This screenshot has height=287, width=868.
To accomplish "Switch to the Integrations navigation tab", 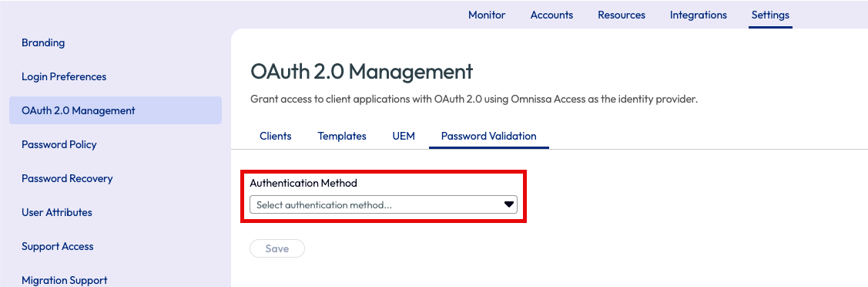I will pyautogui.click(x=698, y=15).
